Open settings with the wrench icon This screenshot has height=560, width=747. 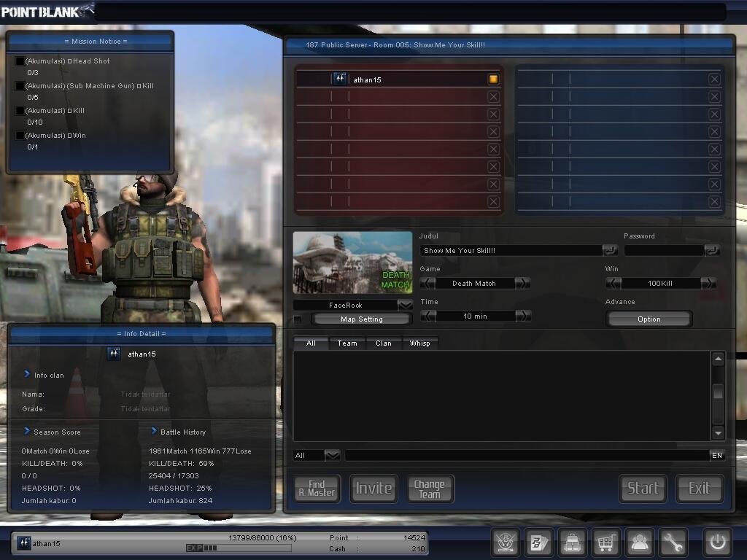tap(673, 542)
